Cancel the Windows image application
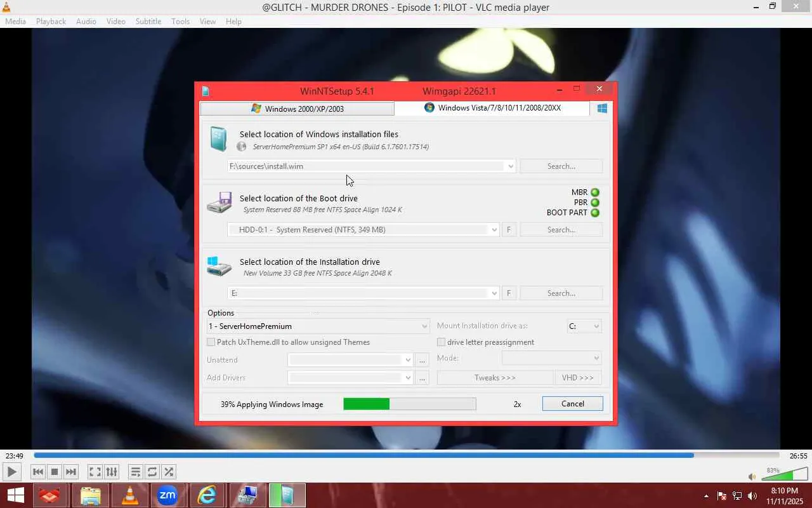Screen dimensions: 812x508 573,404
